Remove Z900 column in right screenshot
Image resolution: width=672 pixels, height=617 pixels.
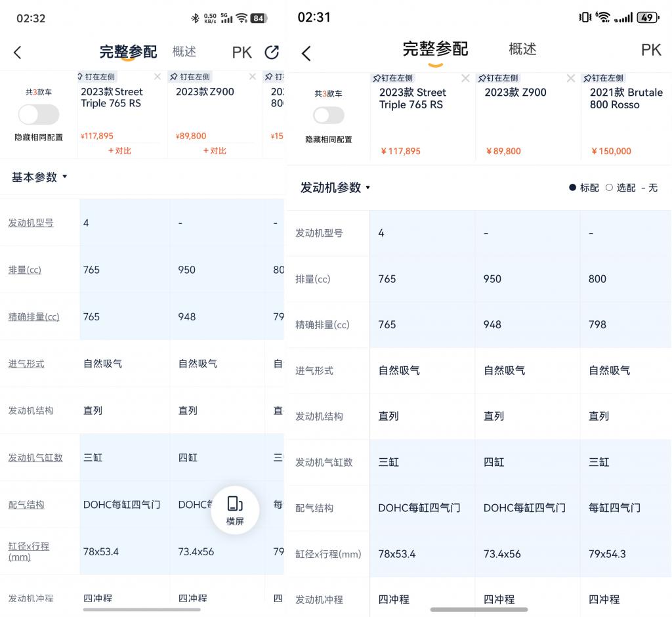tap(571, 78)
